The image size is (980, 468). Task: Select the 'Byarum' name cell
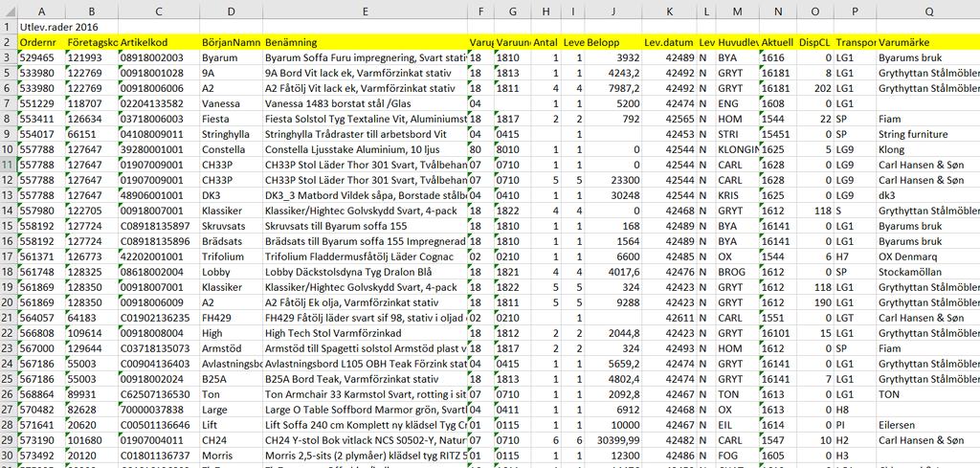(232, 58)
